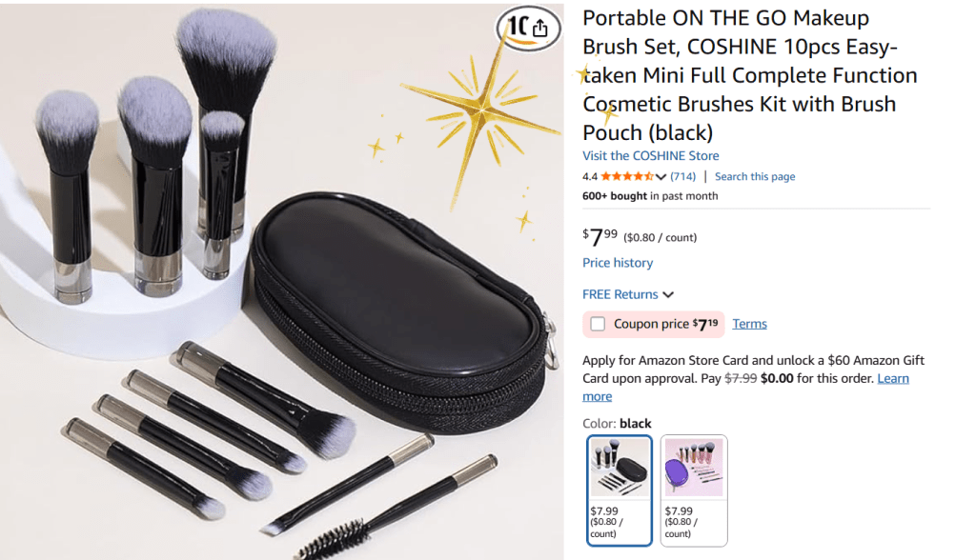Tick the Coupon price checkbox
This screenshot has height=560, width=976.
[598, 324]
